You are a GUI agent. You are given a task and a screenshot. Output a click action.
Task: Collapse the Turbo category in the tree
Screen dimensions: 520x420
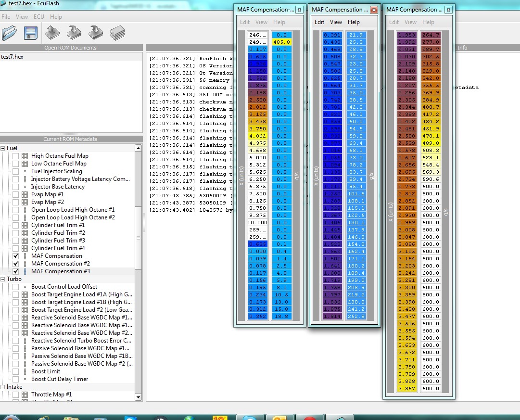pos(3,279)
